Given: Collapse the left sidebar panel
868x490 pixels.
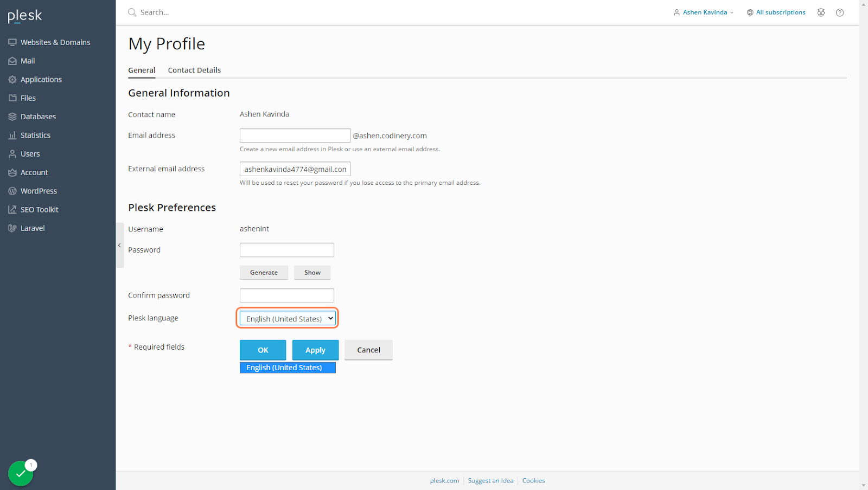Looking at the screenshot, I should pyautogui.click(x=119, y=246).
